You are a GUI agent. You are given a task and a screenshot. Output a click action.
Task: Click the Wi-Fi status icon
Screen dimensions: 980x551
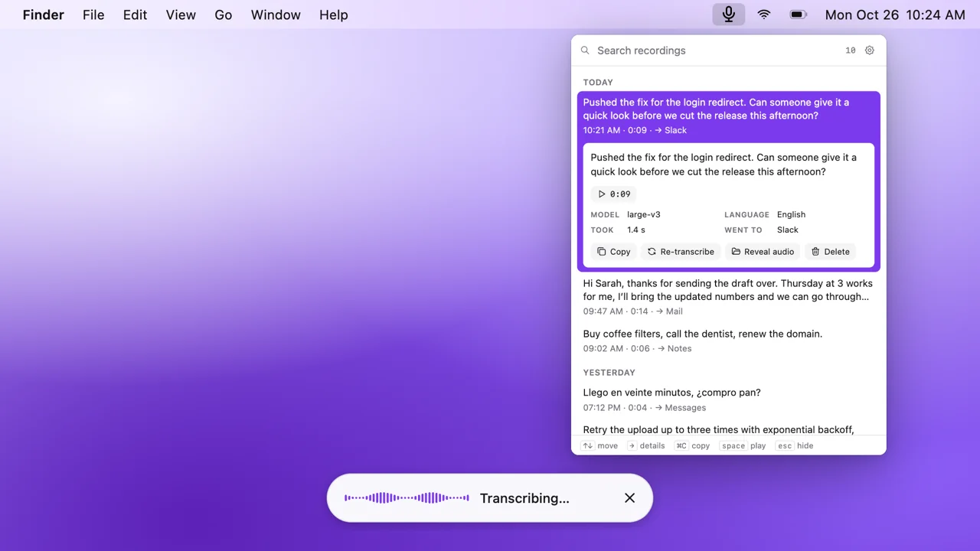click(x=764, y=15)
